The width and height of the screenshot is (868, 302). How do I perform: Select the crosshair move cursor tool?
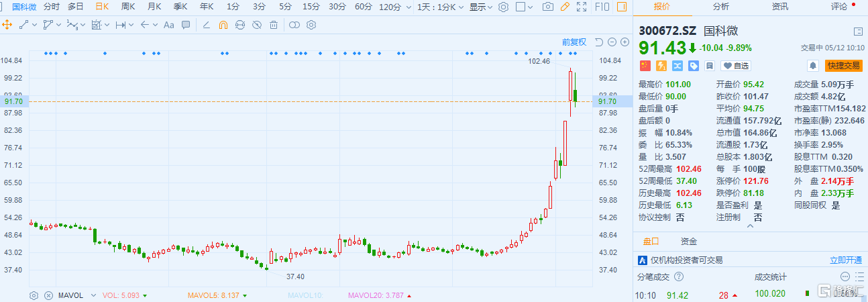[7, 25]
